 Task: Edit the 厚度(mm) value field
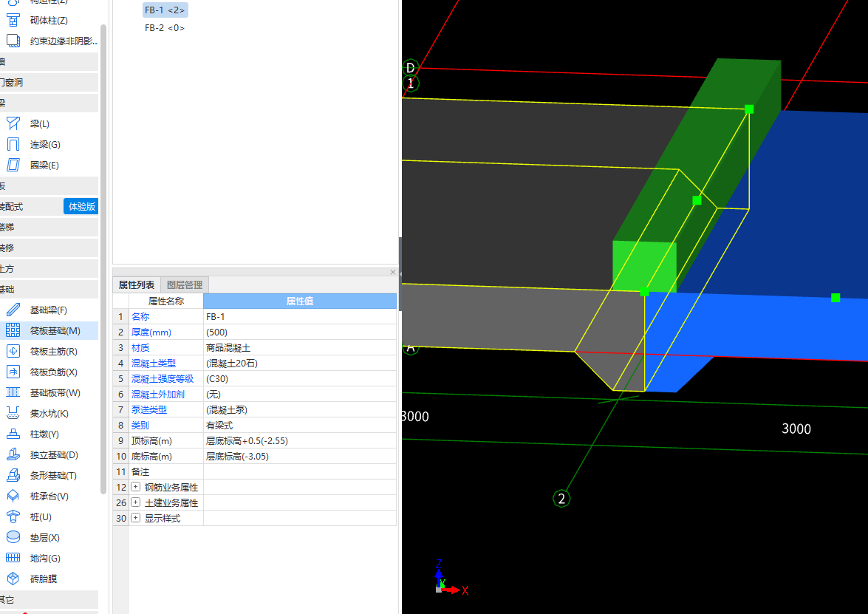(x=299, y=332)
